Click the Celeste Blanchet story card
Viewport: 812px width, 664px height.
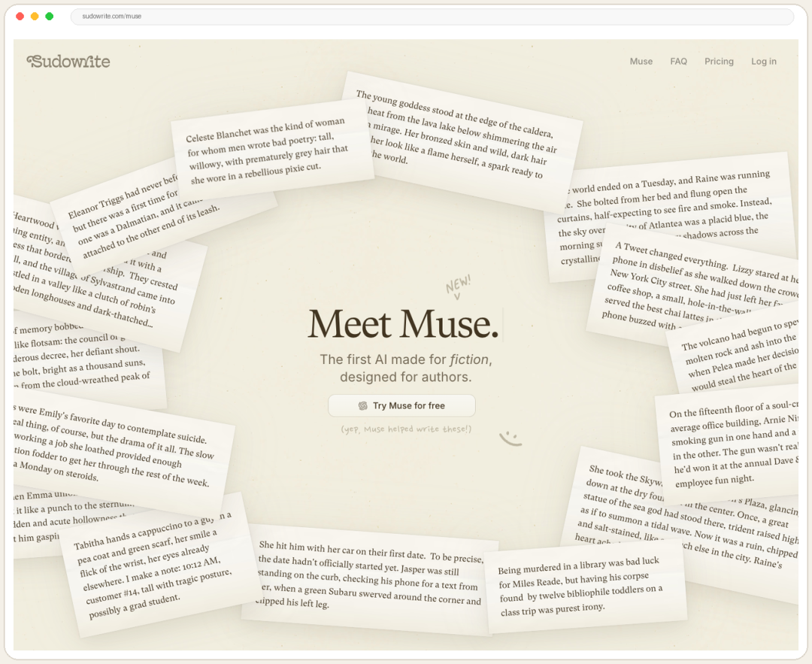tap(272, 150)
